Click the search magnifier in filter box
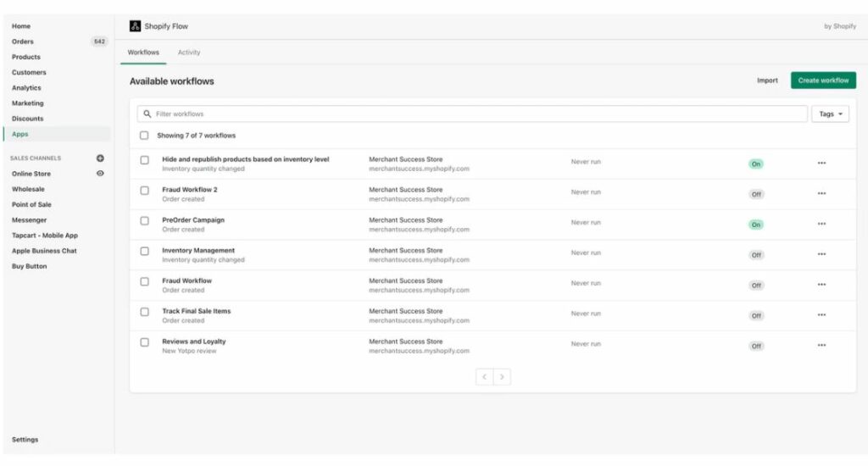Viewport: 868px width, 466px height. pyautogui.click(x=147, y=114)
